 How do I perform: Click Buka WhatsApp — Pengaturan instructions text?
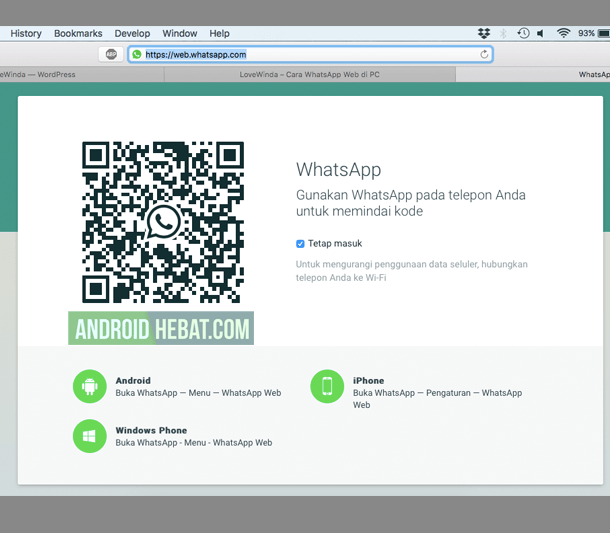point(437,399)
